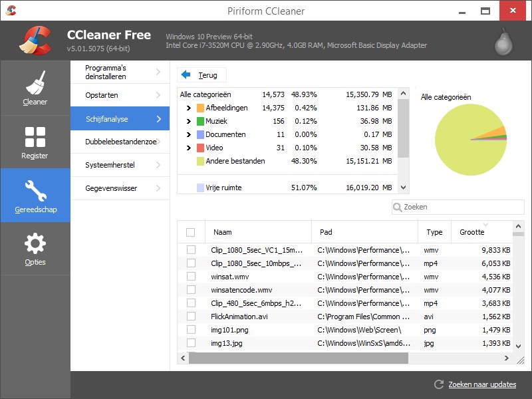Viewport: 532px width, 399px height.
Task: Open the Opstarten tools tab
Action: tap(120, 95)
